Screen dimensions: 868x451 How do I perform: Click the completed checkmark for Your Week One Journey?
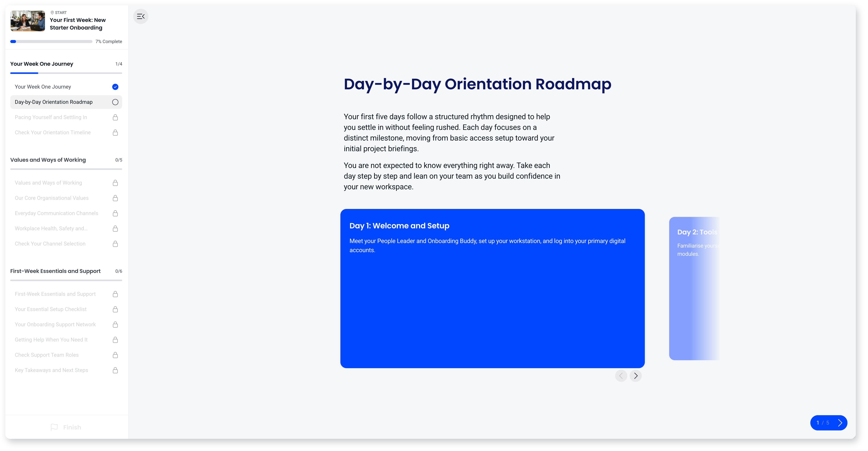coord(115,87)
